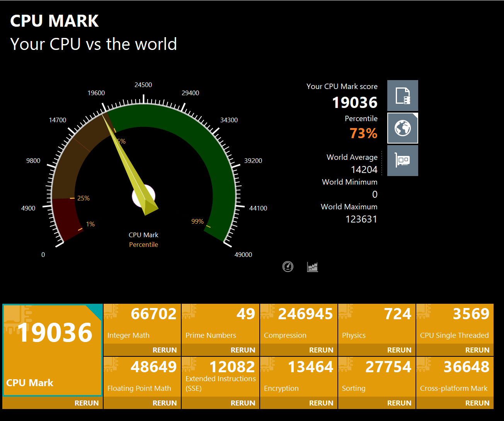Screen dimensions: 504x421
Task: Click the 44100 gauge label
Action: 258,208
